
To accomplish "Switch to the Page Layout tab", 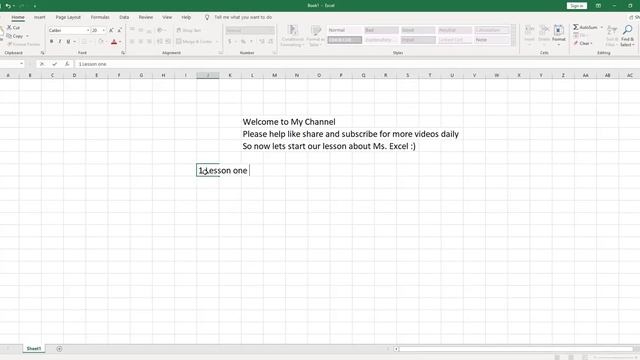I will [x=68, y=17].
